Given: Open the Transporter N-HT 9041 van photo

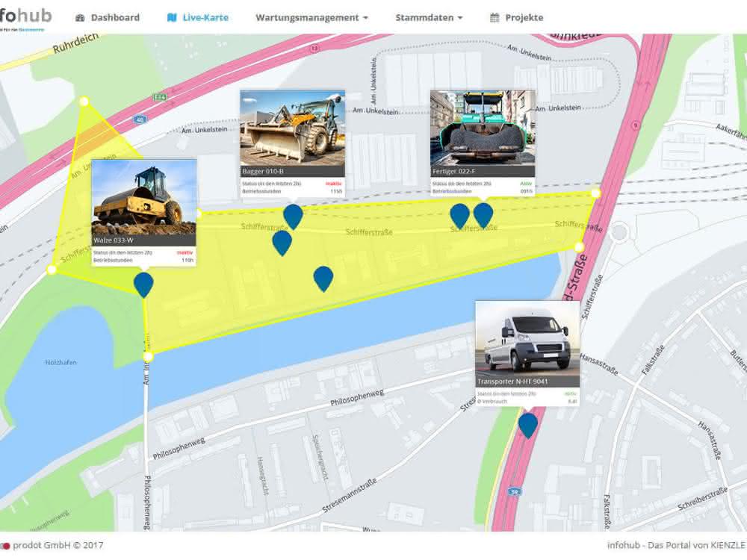Looking at the screenshot, I should tap(527, 338).
